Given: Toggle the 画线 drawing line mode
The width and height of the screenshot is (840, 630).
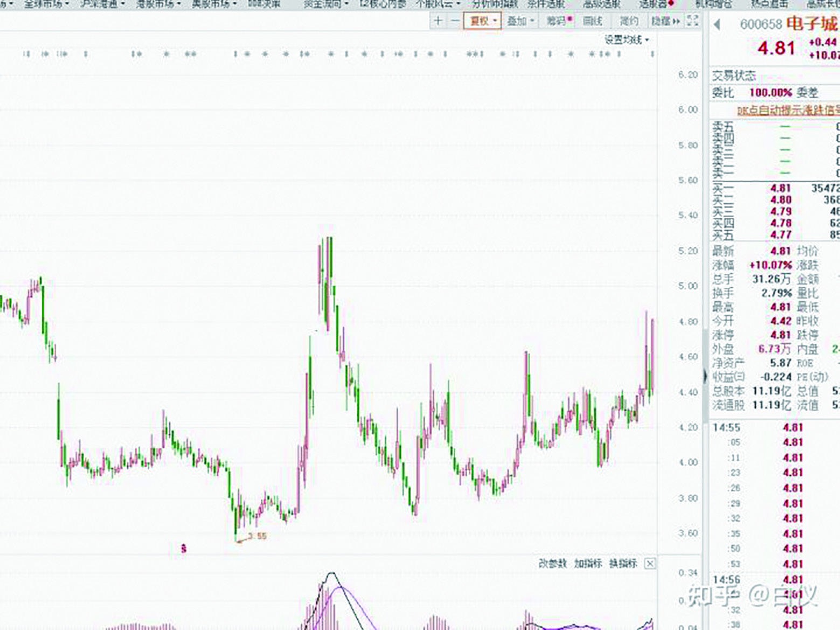Looking at the screenshot, I should pos(593,21).
